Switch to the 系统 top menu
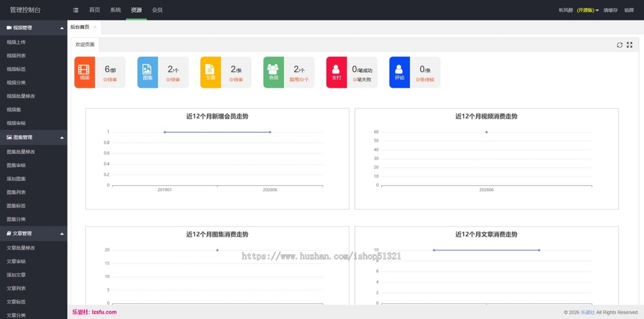 tap(115, 10)
